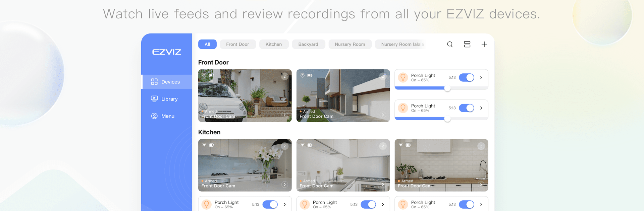
Task: Open Front Door car camera arrow
Action: 285,115
